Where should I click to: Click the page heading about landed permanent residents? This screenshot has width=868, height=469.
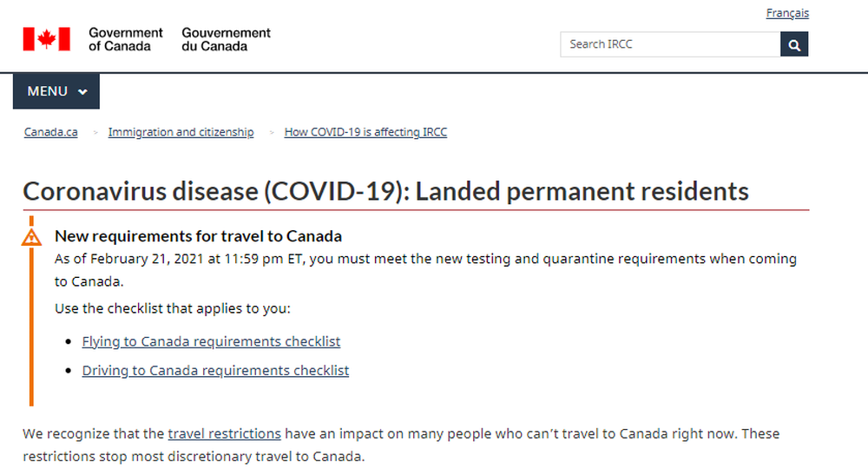coord(386,192)
